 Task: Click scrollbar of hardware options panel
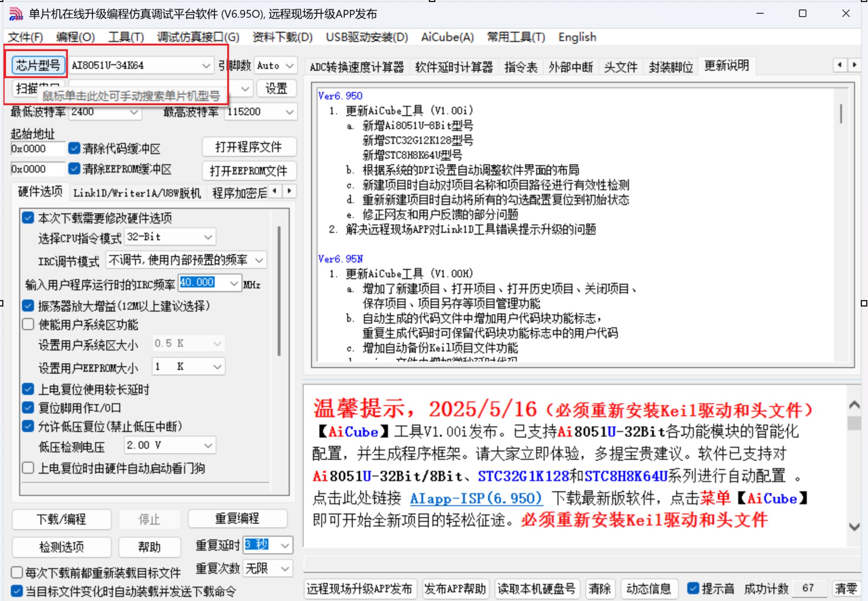click(x=279, y=291)
